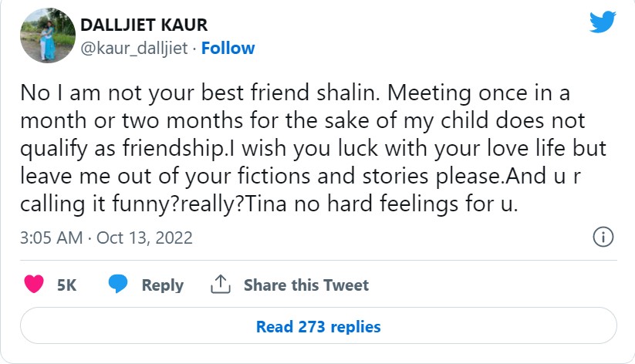Open the tweet info circle icon
Viewport: 635px width, 364px height.
tap(603, 237)
